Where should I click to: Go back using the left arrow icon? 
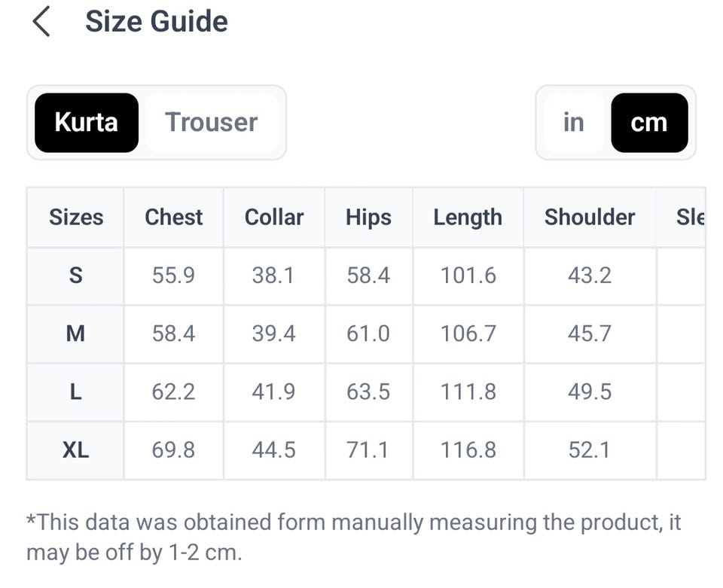[x=41, y=22]
